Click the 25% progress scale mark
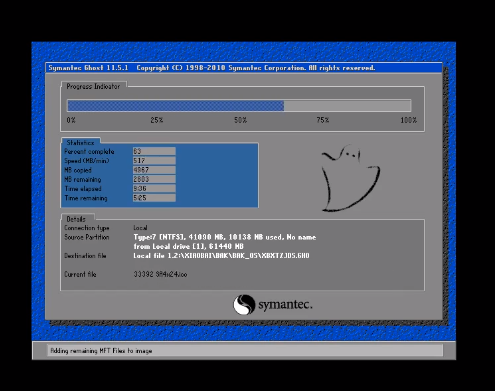 (157, 120)
